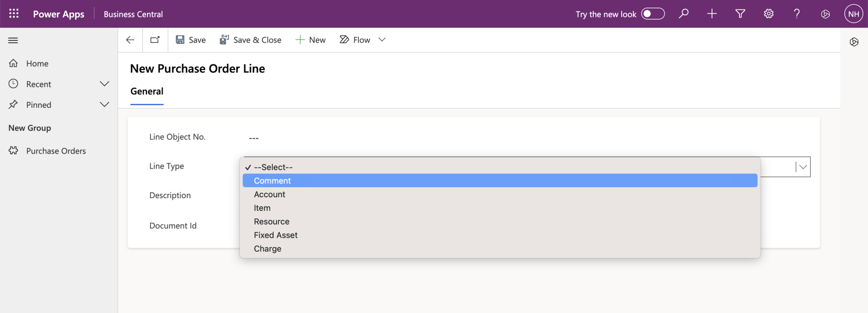Open record in new window icon
This screenshot has width=868, height=313.
click(x=155, y=40)
